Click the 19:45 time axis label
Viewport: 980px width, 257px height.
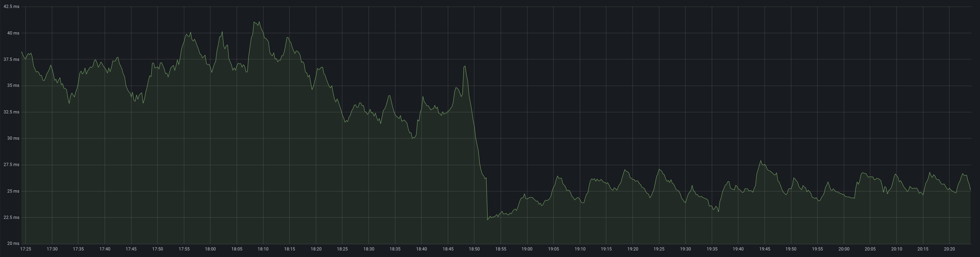coord(765,249)
